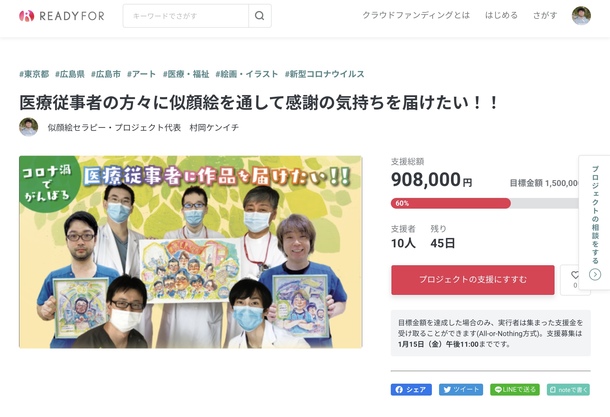610x417 pixels.
Task: Click the READYFOR logo icon
Action: click(26, 16)
